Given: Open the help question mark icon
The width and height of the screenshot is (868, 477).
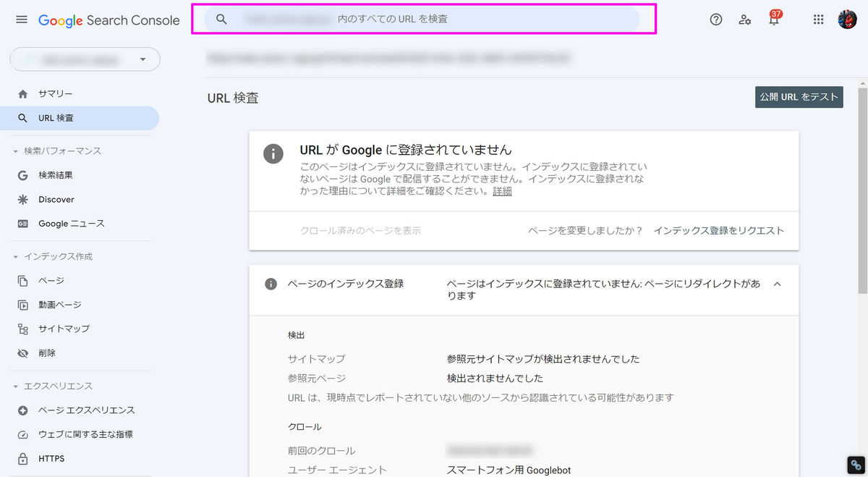Looking at the screenshot, I should click(716, 20).
